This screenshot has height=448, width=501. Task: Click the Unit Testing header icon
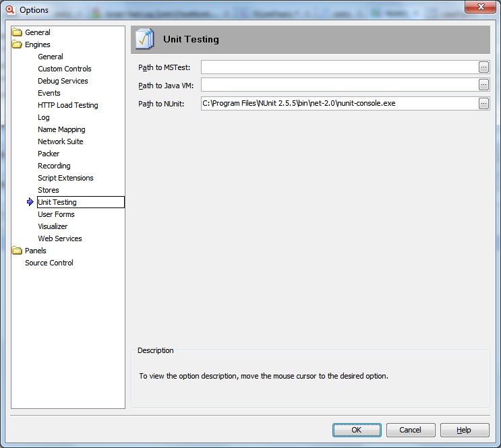[x=144, y=39]
